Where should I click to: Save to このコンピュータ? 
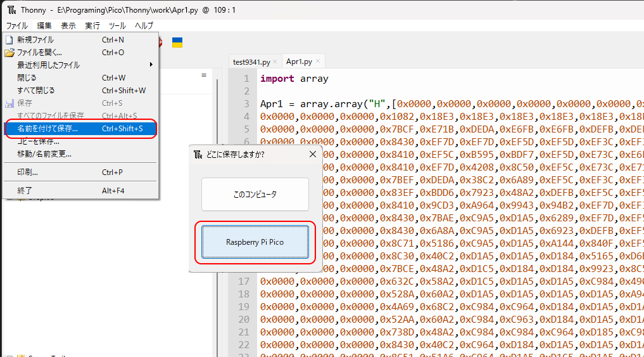click(x=255, y=194)
